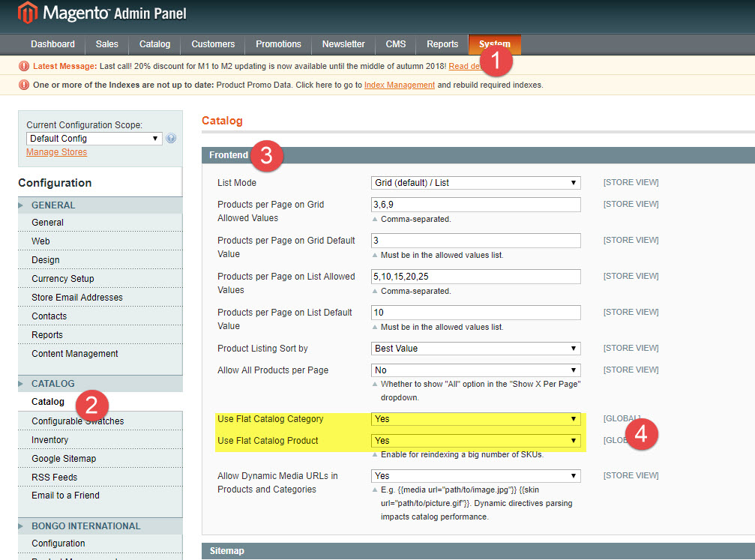755x560 pixels.
Task: Switch to the System tab
Action: (494, 44)
